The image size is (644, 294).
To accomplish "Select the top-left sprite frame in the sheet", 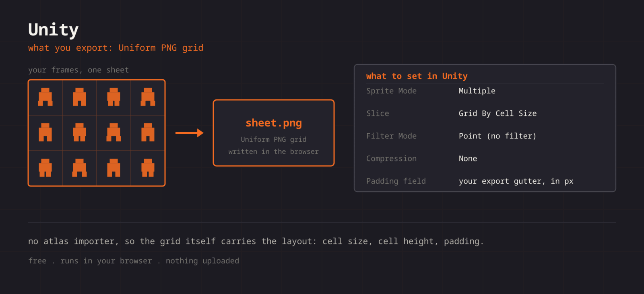I will pyautogui.click(x=45, y=97).
